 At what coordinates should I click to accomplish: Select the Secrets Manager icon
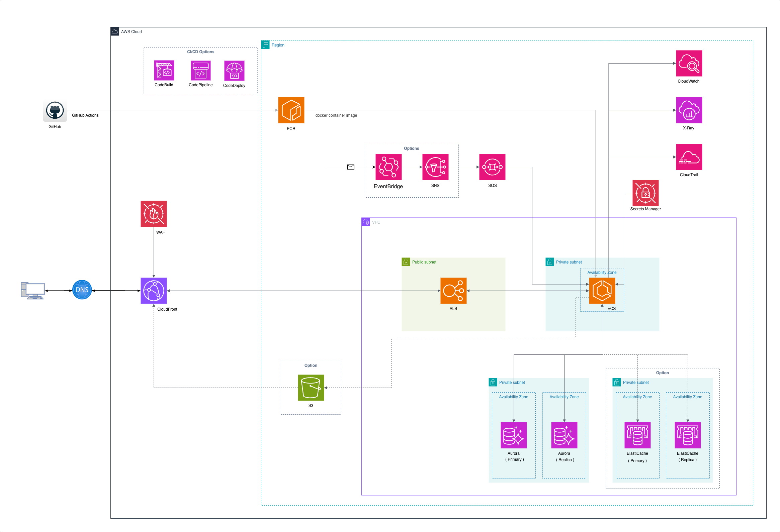[x=645, y=193]
